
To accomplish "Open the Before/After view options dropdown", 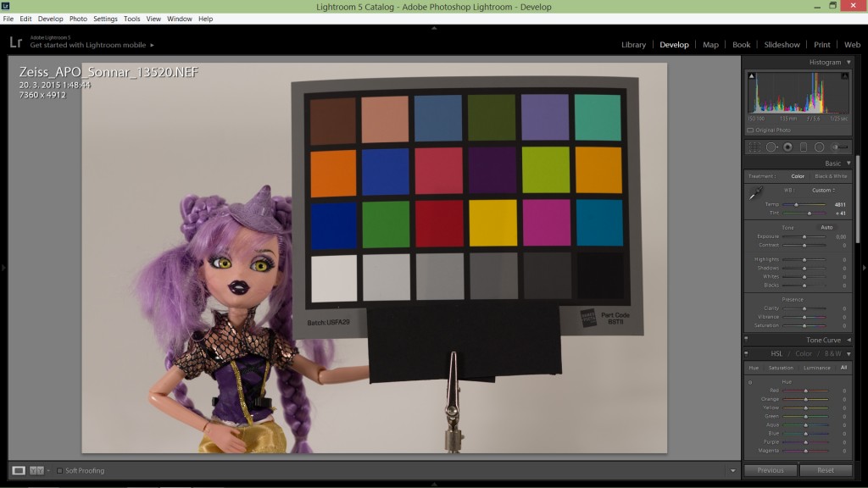I will click(48, 471).
